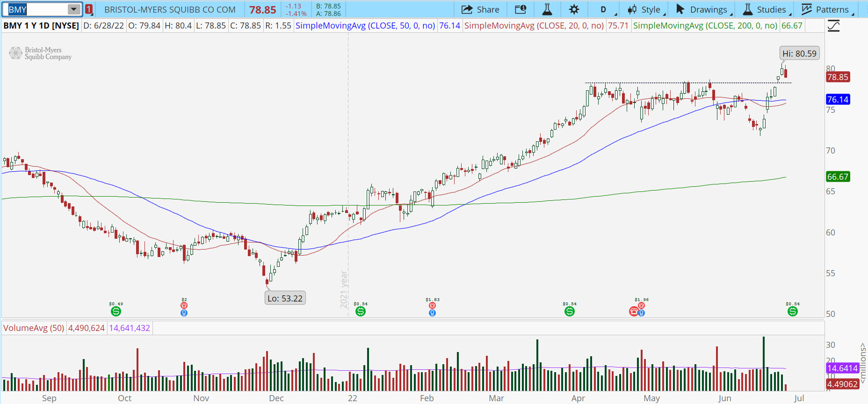The width and height of the screenshot is (868, 404).
Task: Click the BMY symbol input field
Action: (36, 9)
